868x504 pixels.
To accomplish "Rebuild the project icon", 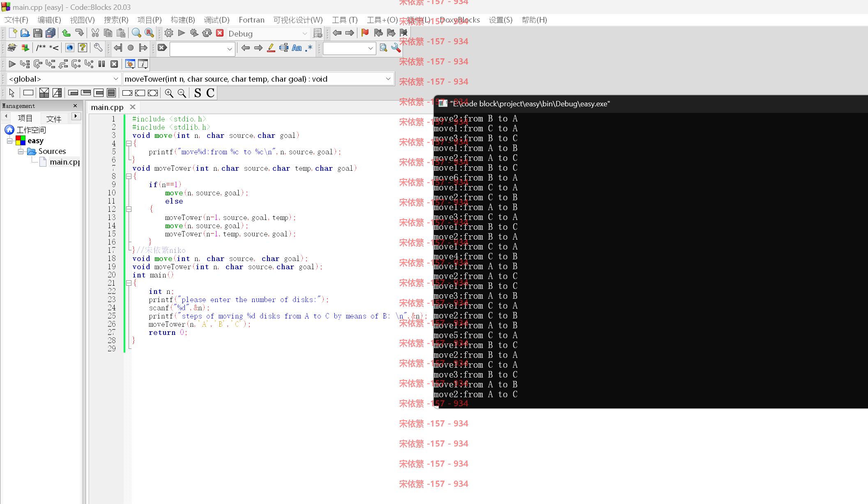I will (x=207, y=33).
